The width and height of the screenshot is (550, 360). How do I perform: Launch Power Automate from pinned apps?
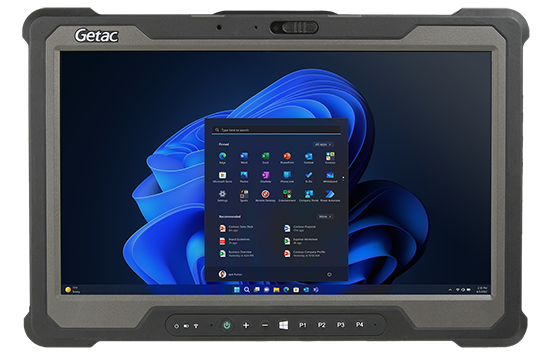pyautogui.click(x=330, y=195)
